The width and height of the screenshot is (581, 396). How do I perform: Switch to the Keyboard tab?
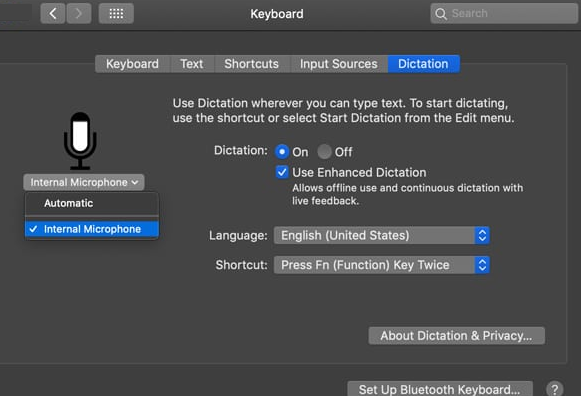(132, 64)
